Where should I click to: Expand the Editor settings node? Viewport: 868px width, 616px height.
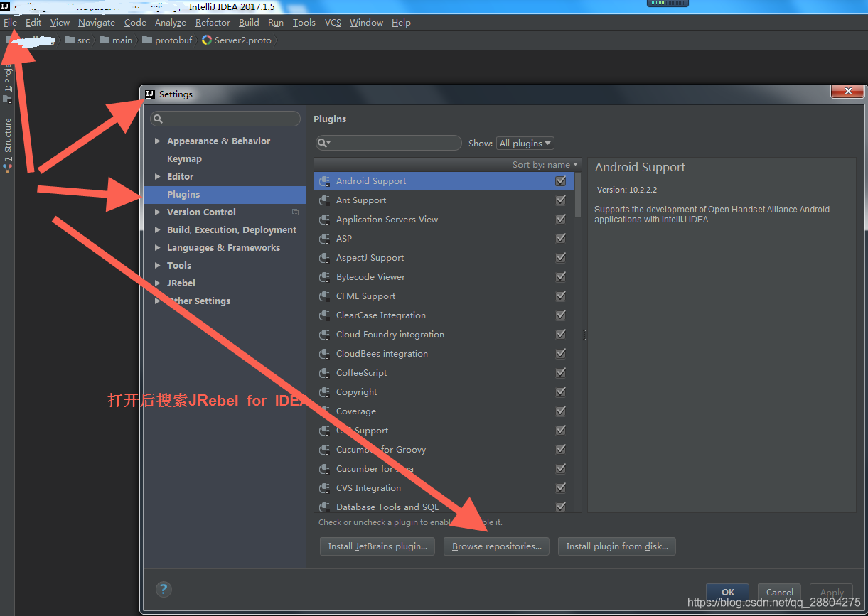click(x=157, y=177)
